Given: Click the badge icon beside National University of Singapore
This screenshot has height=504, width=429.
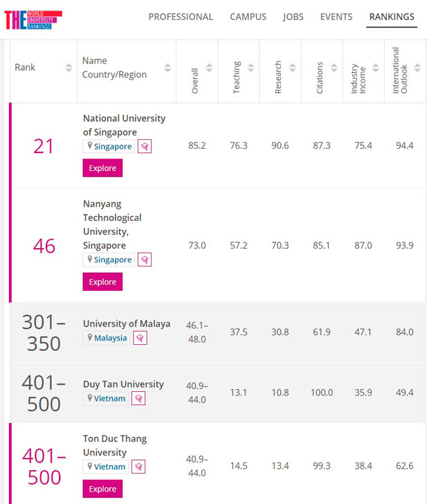Looking at the screenshot, I should tap(145, 146).
